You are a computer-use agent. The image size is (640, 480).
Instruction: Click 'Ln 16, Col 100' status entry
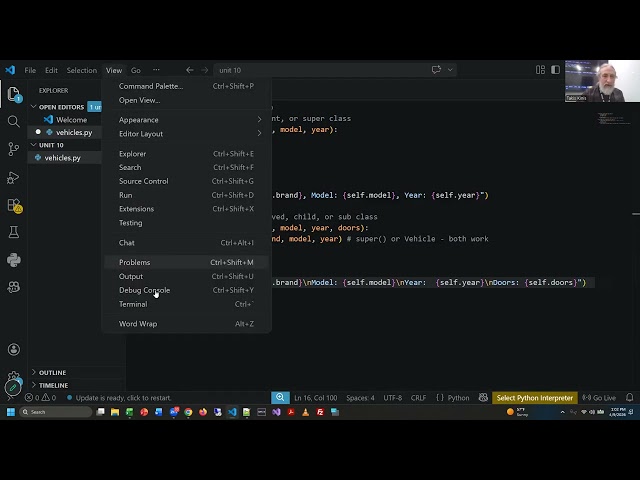tap(316, 398)
